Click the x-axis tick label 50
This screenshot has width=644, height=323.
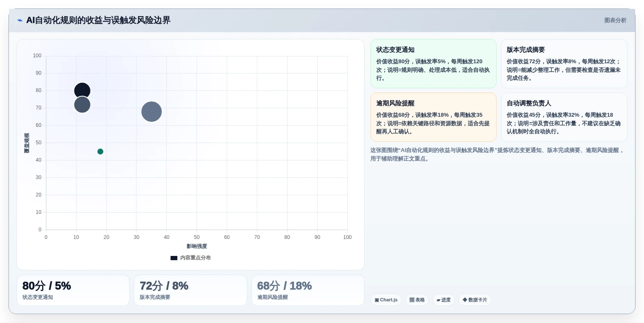tap(197, 237)
